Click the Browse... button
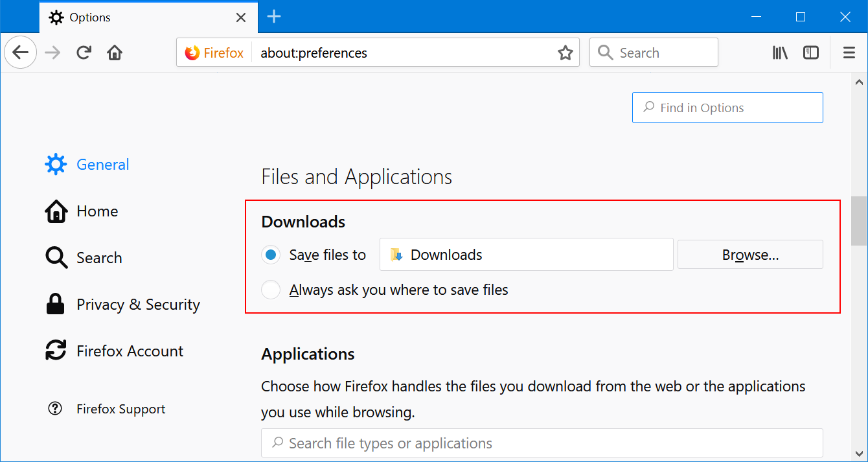Viewport: 868px width, 462px height. coord(750,255)
